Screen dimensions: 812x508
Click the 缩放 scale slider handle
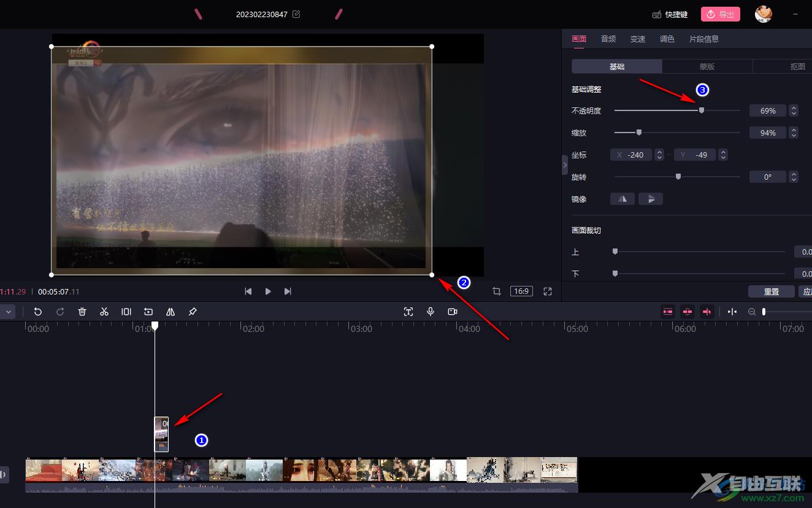point(639,133)
